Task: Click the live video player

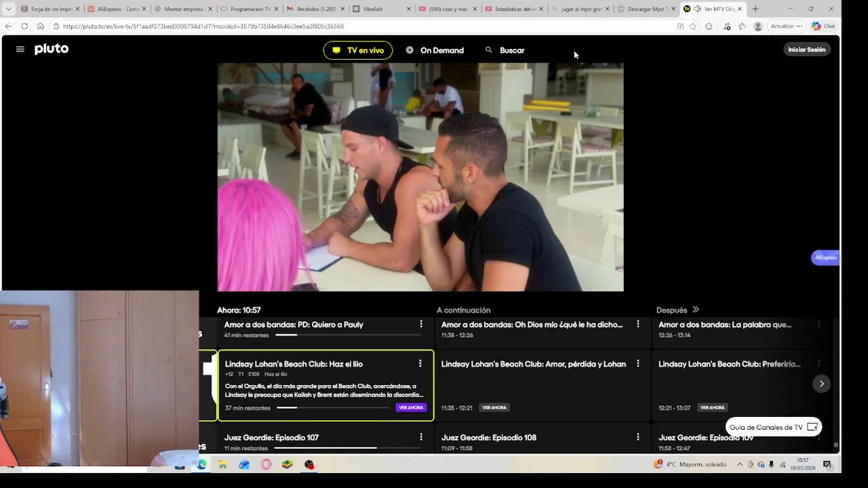Action: [420, 177]
